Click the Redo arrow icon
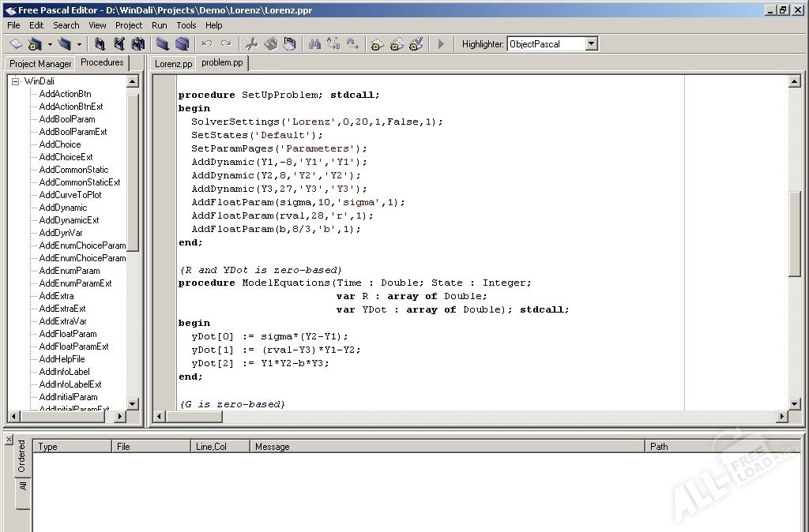 click(226, 44)
